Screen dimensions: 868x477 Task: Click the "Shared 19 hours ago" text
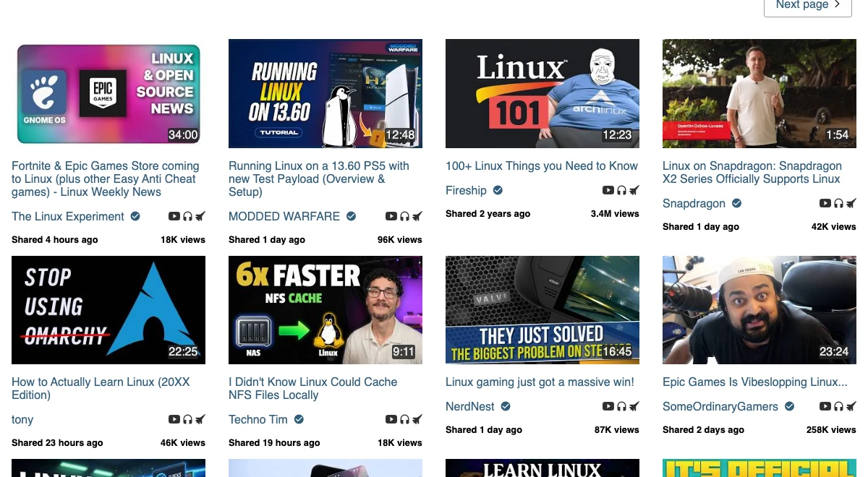coord(274,442)
